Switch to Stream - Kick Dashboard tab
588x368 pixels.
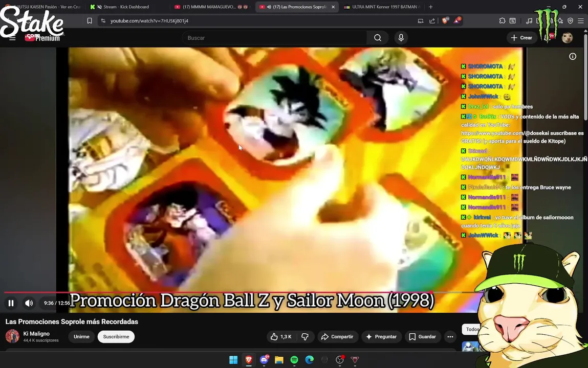126,7
